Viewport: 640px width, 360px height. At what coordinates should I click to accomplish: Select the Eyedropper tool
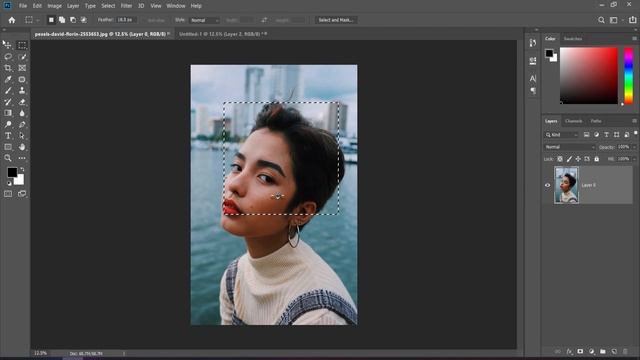[x=8, y=79]
